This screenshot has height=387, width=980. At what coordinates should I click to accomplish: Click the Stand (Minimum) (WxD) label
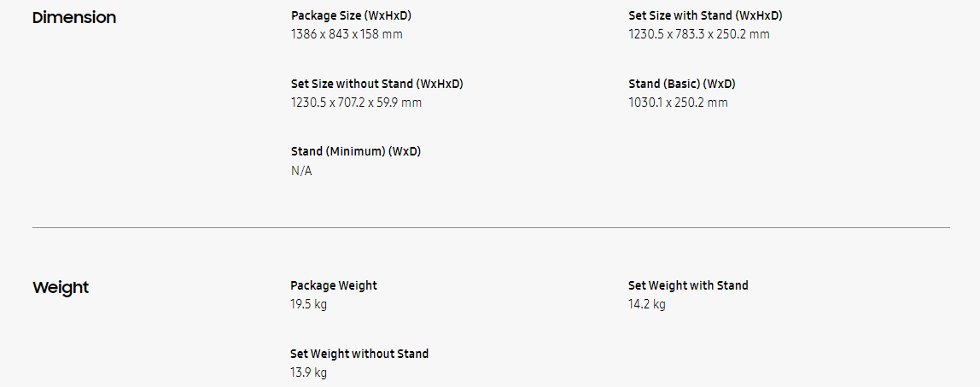[x=356, y=152]
